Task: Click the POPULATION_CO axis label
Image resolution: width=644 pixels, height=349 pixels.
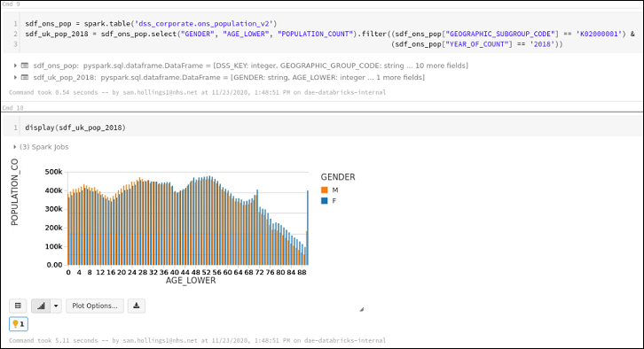Action: point(15,192)
